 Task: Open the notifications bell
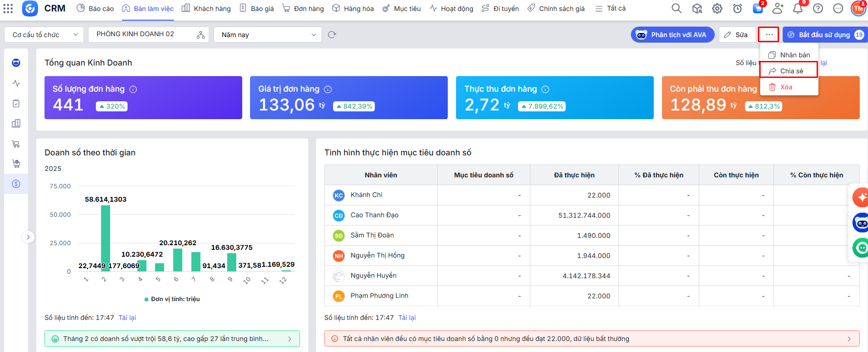pyautogui.click(x=798, y=8)
